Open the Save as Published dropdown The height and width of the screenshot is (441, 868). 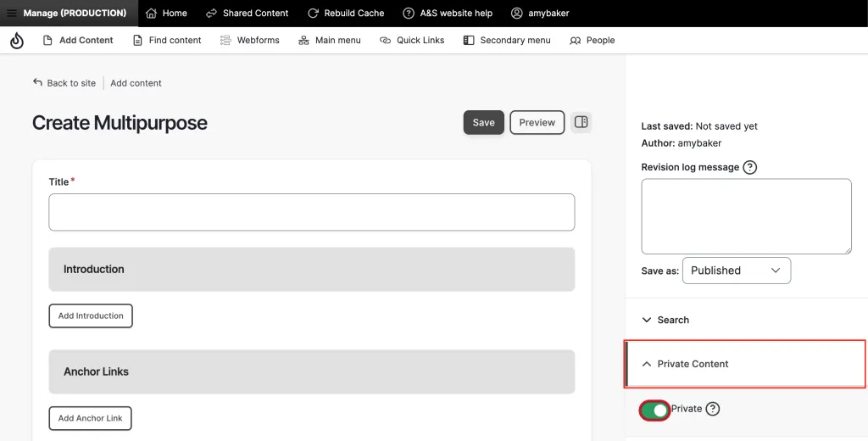736,271
